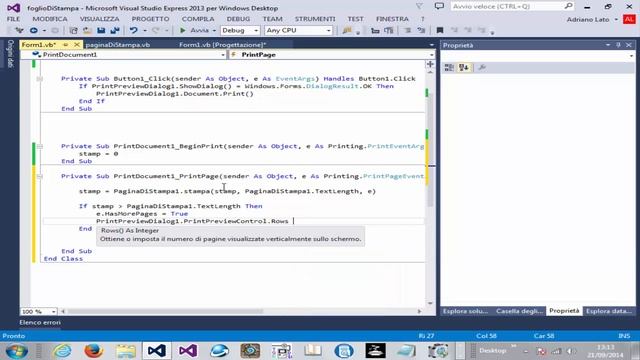Switch to Form1.vb [Progettazione] tab
640x360 pixels.
[x=222, y=45]
